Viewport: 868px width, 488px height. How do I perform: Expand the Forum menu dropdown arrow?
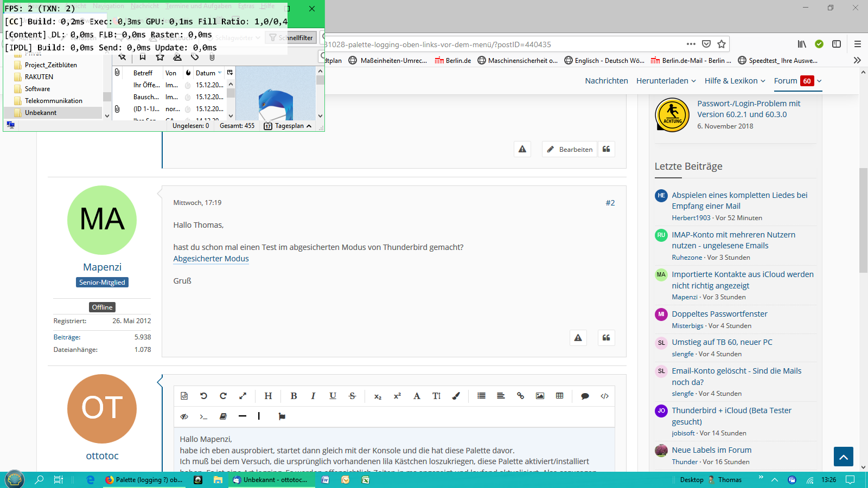tap(819, 81)
